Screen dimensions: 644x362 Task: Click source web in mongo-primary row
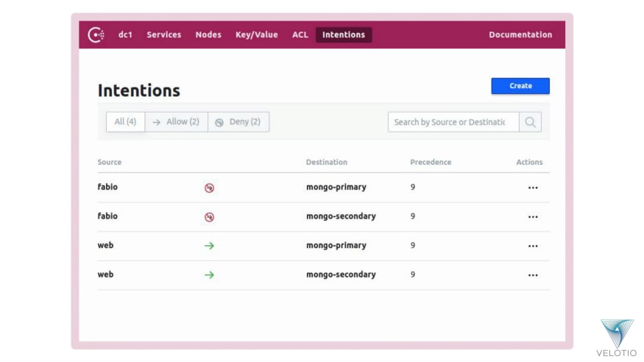(x=105, y=245)
